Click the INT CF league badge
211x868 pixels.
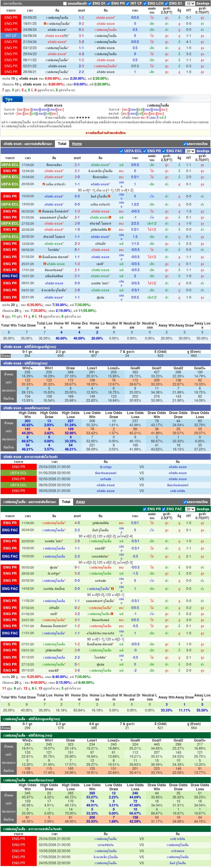[11, 36]
